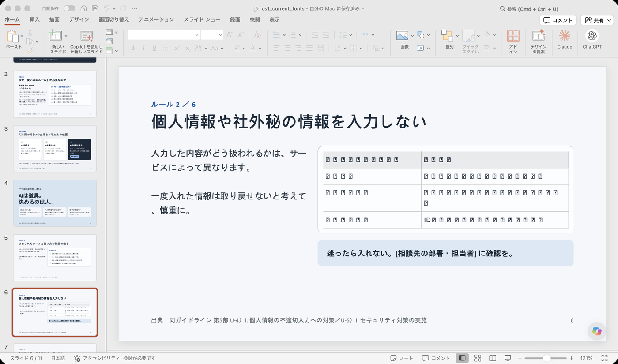Click the Text Box icon
The image size is (618, 364).
coord(421,48)
